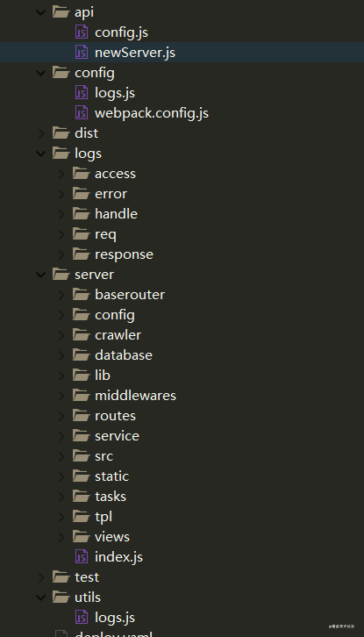Image resolution: width=364 pixels, height=637 pixels.
Task: Click the folder icon next to crawler
Action: click(x=82, y=335)
